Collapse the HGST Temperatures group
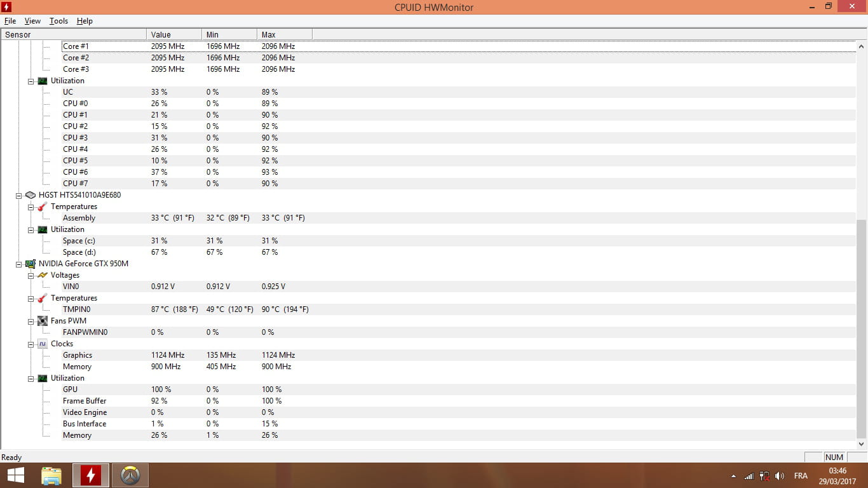 pos(31,207)
